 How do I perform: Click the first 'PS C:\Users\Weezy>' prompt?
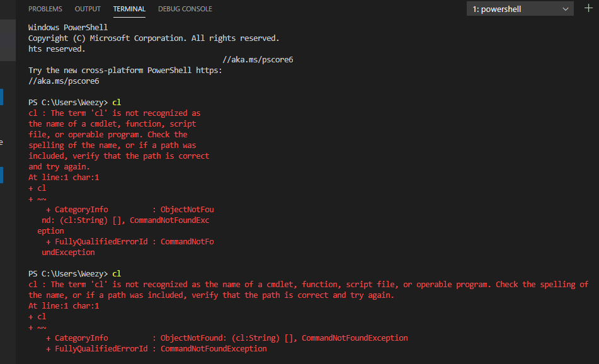68,103
